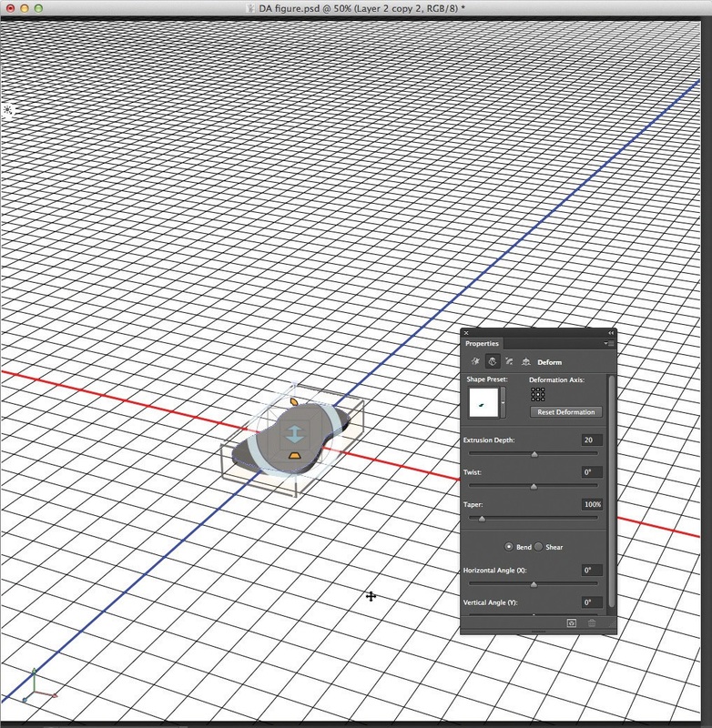The width and height of the screenshot is (712, 728).
Task: Open the Properties panel flyout menu
Action: point(609,344)
